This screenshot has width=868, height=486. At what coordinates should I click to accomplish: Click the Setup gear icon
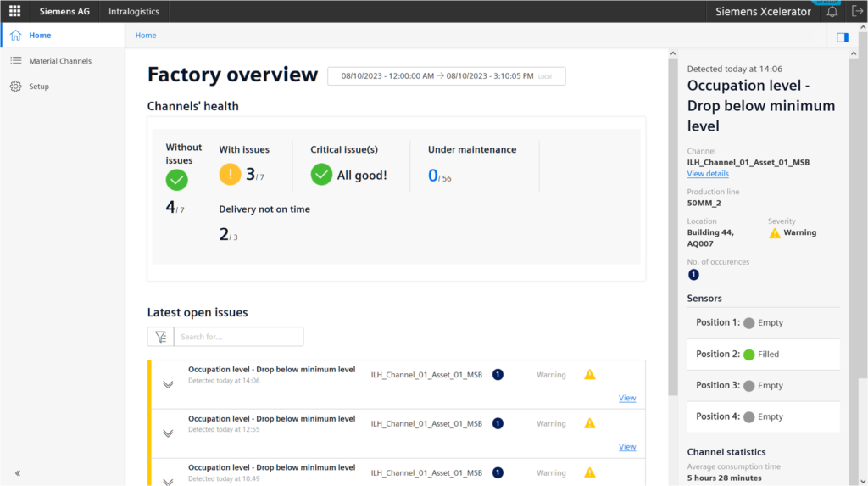click(x=15, y=87)
